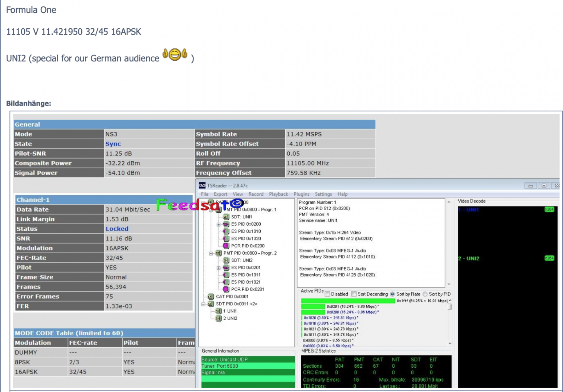Select 2 UNI2 in the video decode list

pyautogui.click(x=469, y=258)
